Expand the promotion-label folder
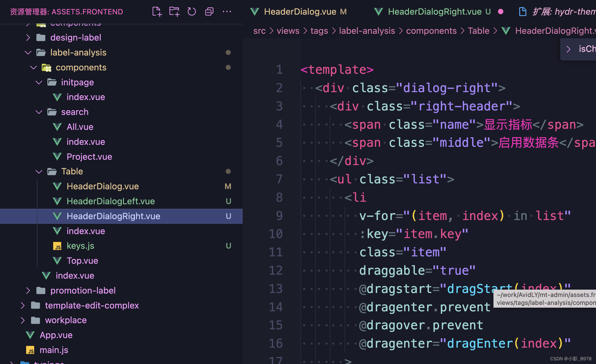This screenshot has height=364, width=596. 28,290
